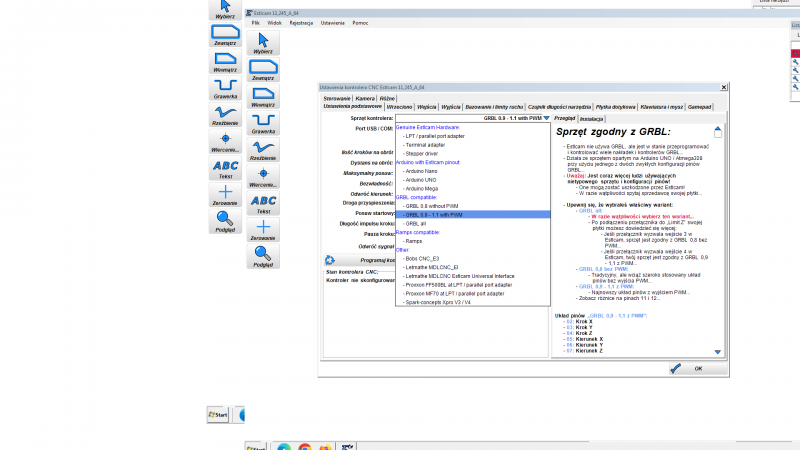Follow the GRBL 0,8 bez PWM link
The width and height of the screenshot is (800, 450).
click(603, 269)
